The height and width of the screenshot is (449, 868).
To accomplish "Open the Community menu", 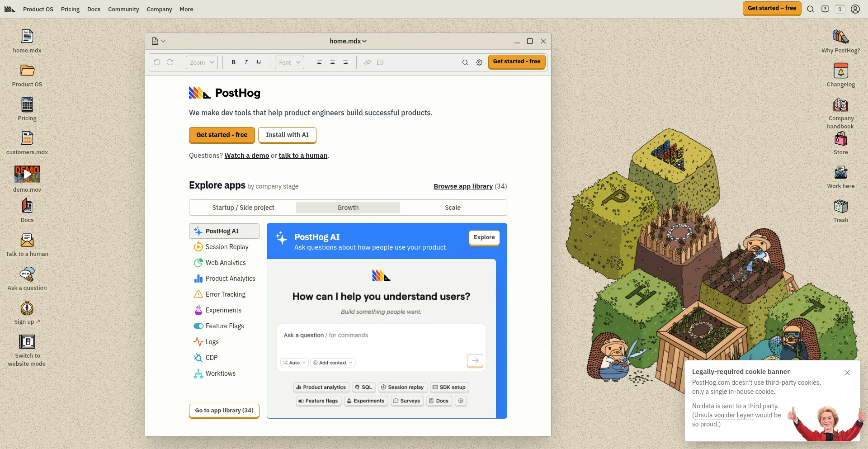I will point(123,9).
